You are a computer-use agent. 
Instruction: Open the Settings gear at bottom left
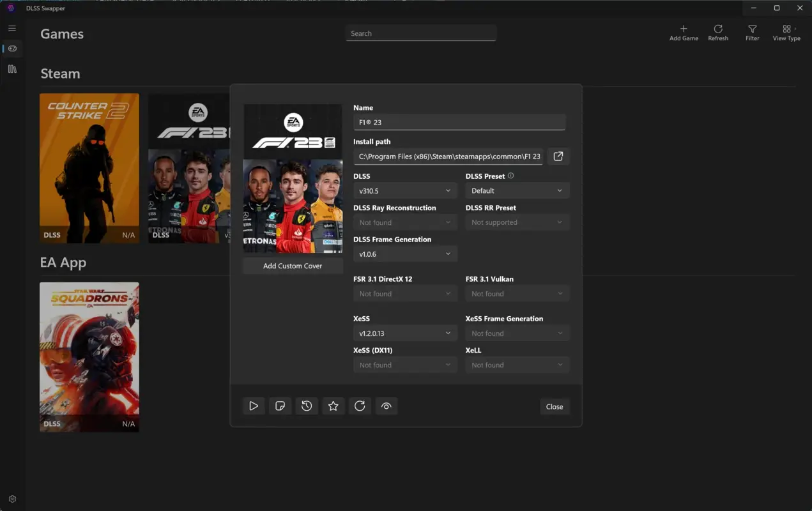coord(12,498)
